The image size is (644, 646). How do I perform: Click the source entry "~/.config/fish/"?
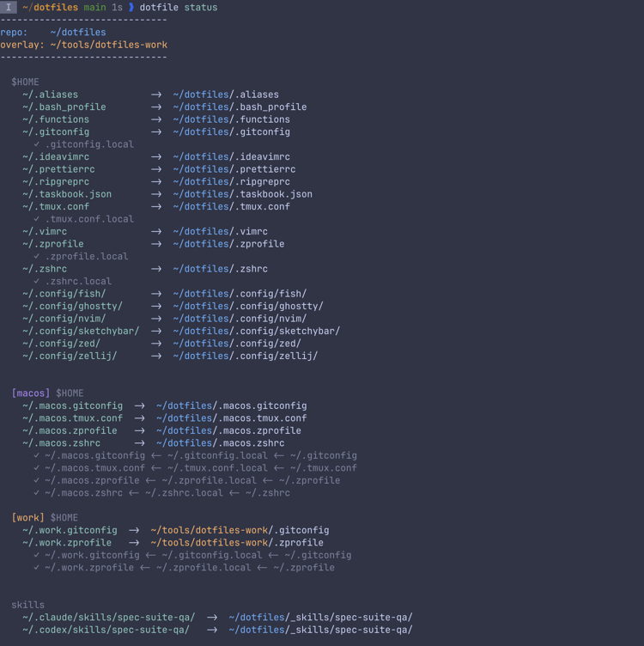(x=64, y=293)
